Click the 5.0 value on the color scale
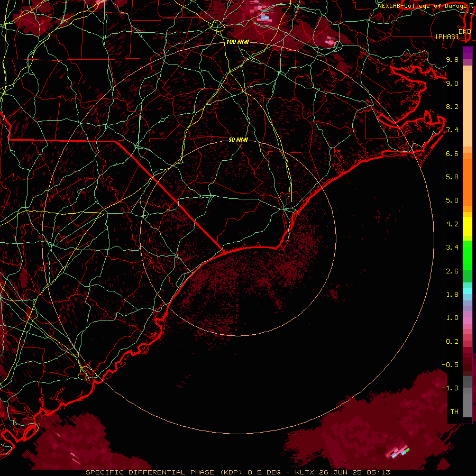The width and height of the screenshot is (476, 476). (452, 200)
